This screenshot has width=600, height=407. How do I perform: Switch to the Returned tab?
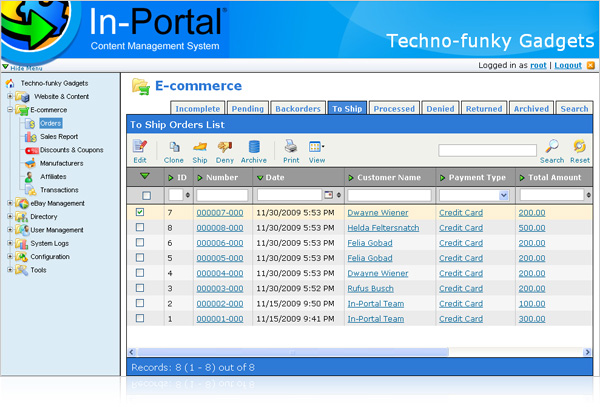pos(484,108)
